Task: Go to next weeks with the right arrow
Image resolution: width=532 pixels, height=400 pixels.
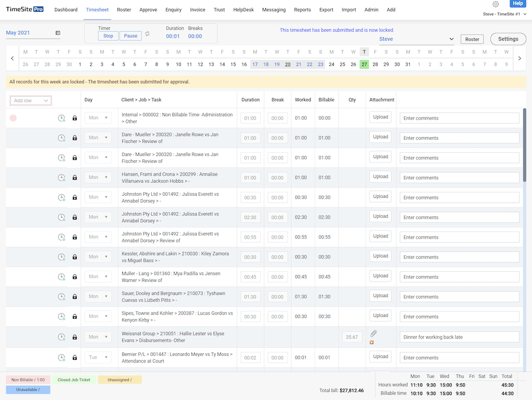Action: [x=520, y=58]
